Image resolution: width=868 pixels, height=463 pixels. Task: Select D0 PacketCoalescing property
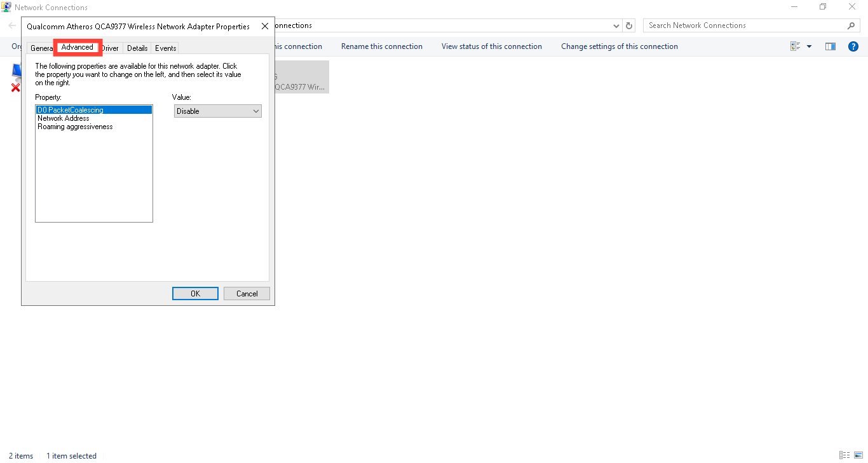(x=94, y=110)
